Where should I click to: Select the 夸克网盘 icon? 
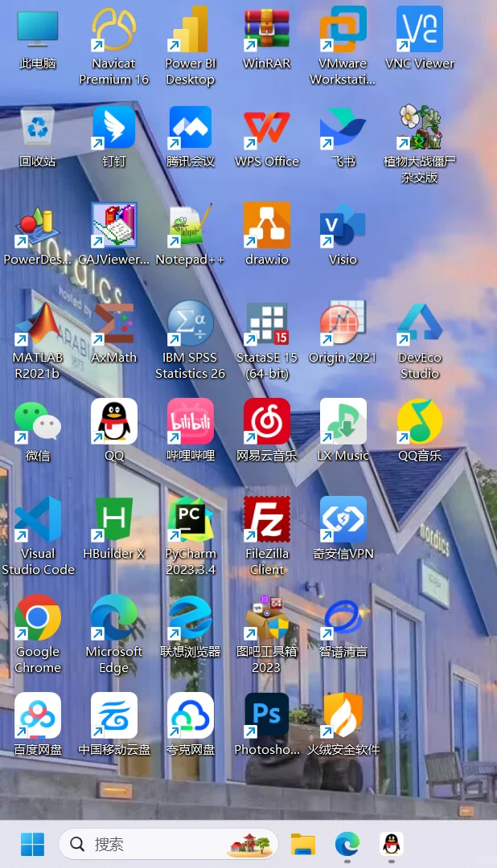coord(191,716)
